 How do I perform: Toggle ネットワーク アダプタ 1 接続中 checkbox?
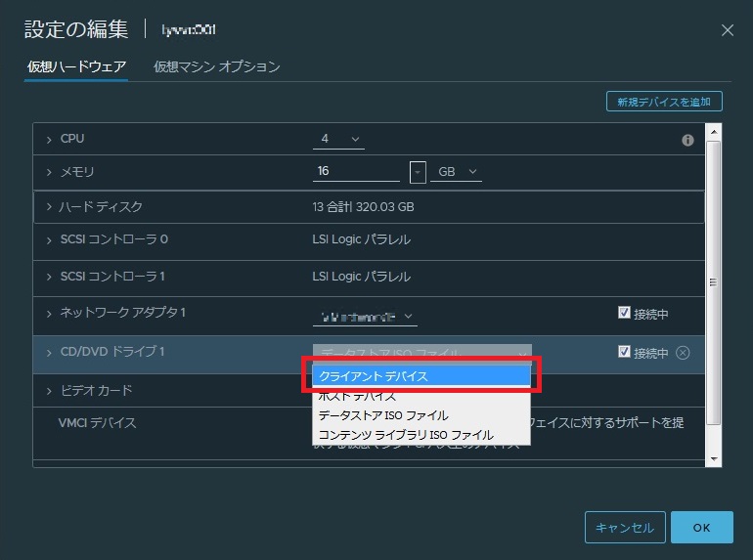[x=624, y=313]
